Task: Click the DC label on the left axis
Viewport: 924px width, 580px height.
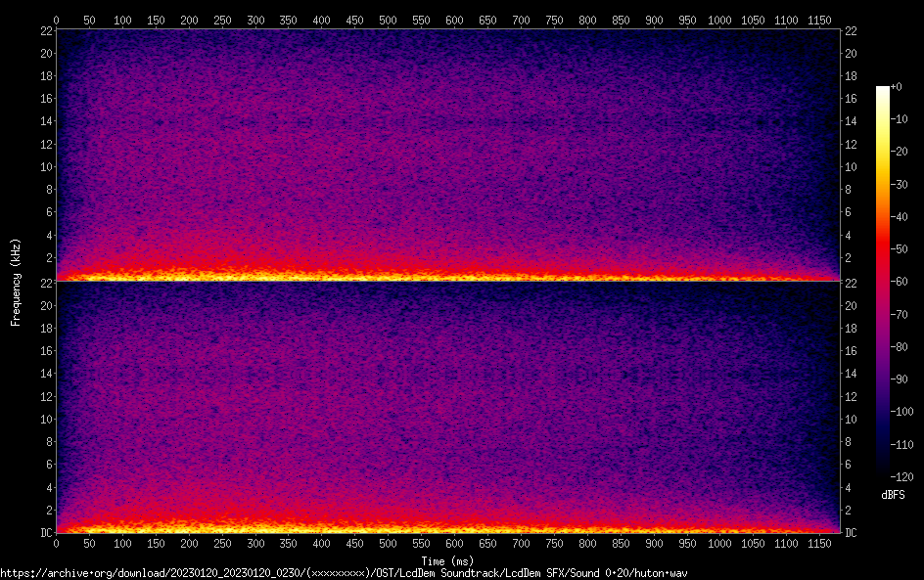Action: [45, 533]
